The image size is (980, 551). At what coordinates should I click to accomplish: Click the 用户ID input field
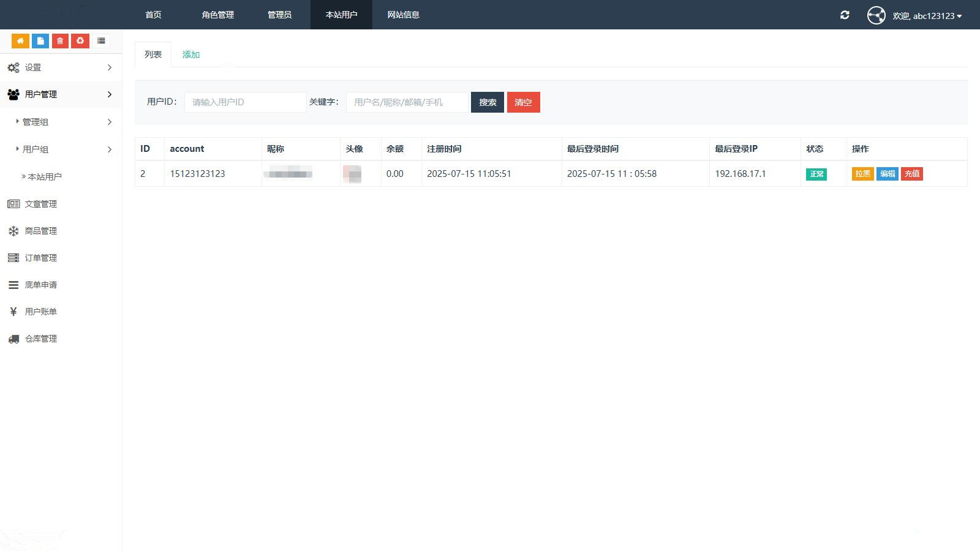tap(245, 102)
